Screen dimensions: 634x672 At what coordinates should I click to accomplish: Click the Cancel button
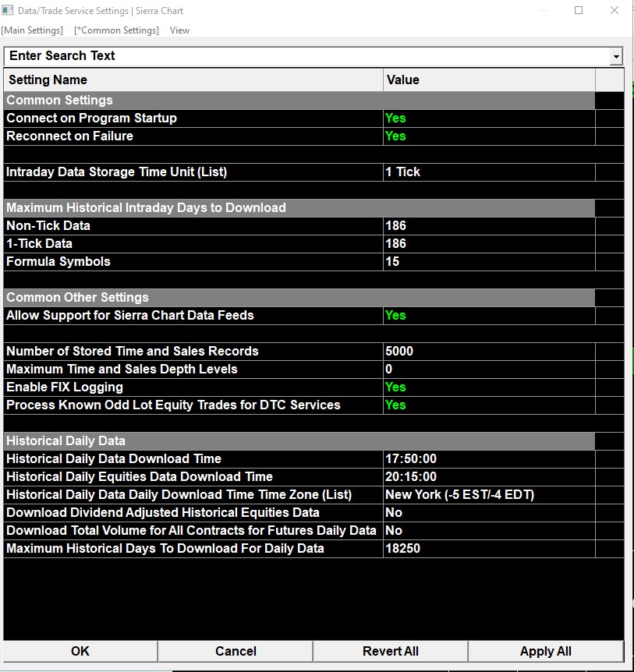(236, 652)
